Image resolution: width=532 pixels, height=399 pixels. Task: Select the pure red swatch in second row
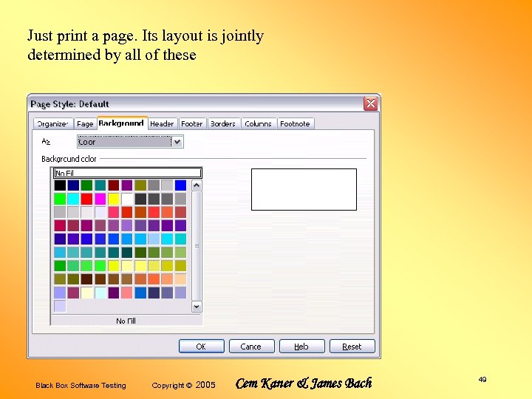[86, 199]
